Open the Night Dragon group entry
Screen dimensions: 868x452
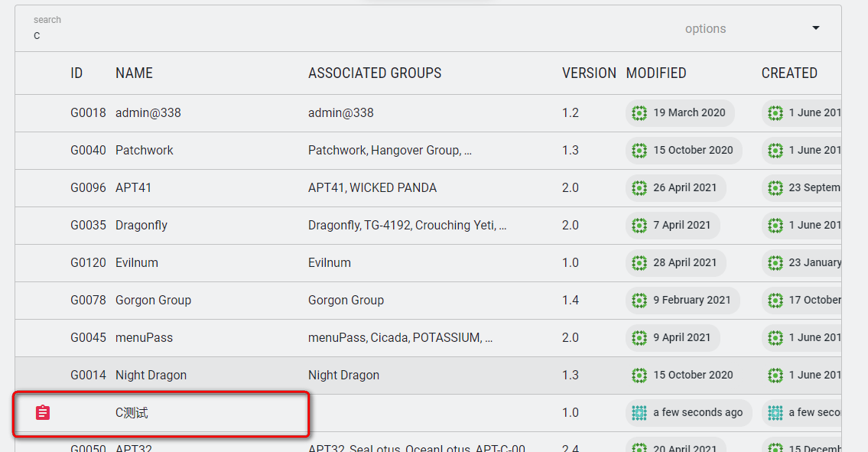(x=151, y=375)
